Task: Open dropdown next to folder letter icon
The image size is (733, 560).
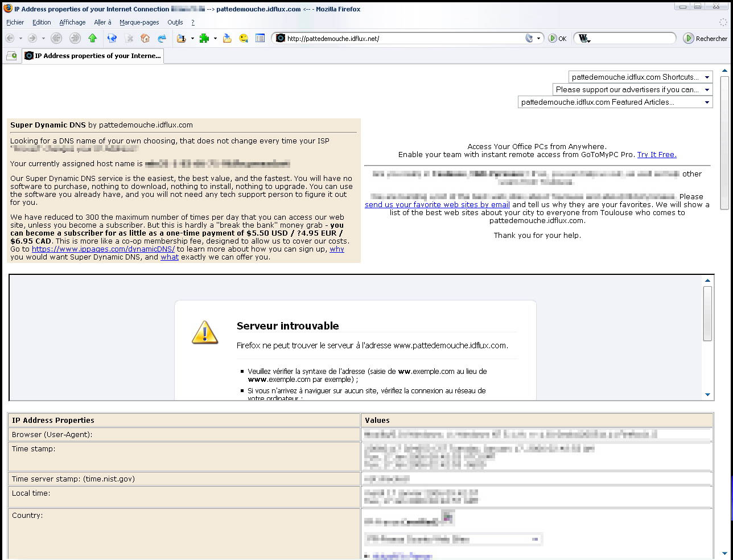Action: click(x=192, y=39)
